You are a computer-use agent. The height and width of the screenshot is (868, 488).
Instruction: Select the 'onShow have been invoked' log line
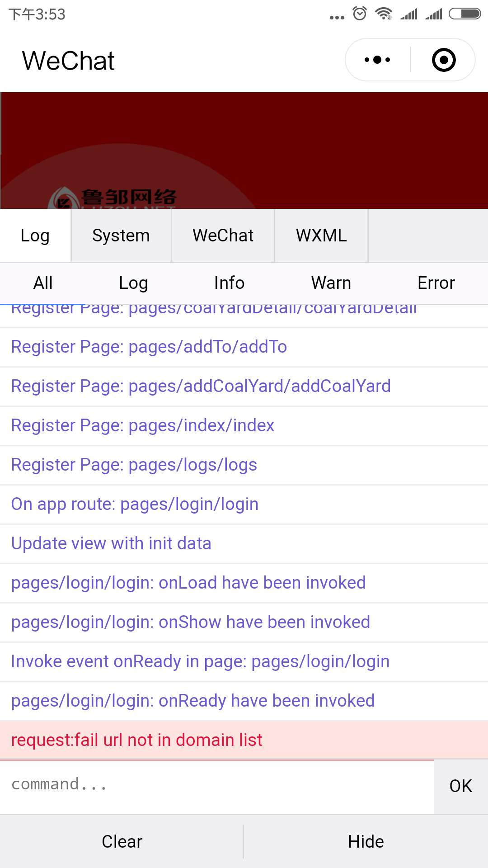(x=244, y=622)
